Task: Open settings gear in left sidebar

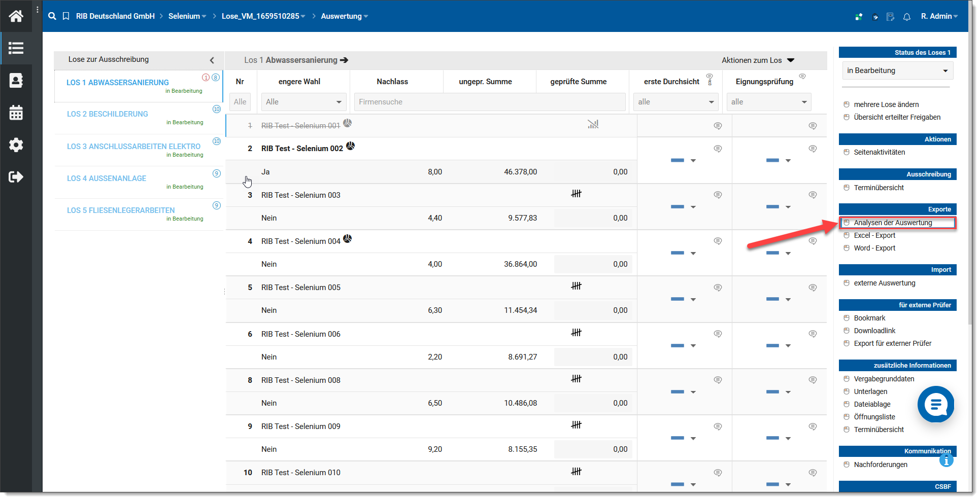Action: pos(16,145)
